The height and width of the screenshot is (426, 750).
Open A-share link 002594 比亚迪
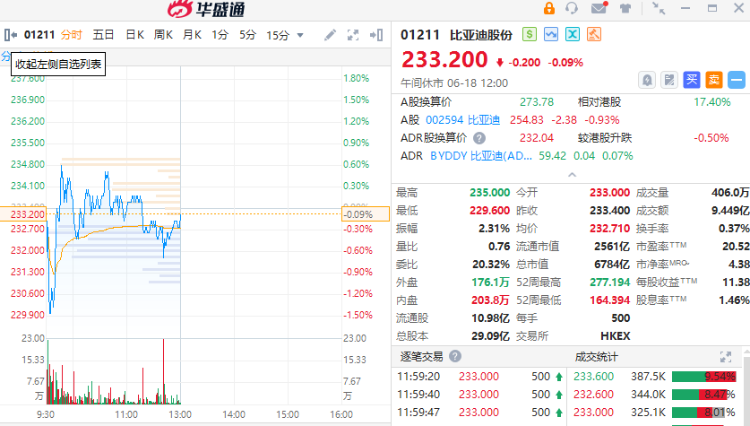tap(463, 120)
